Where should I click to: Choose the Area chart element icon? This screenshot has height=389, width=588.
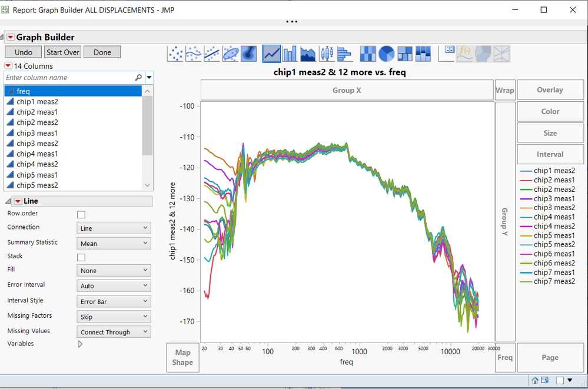point(308,54)
